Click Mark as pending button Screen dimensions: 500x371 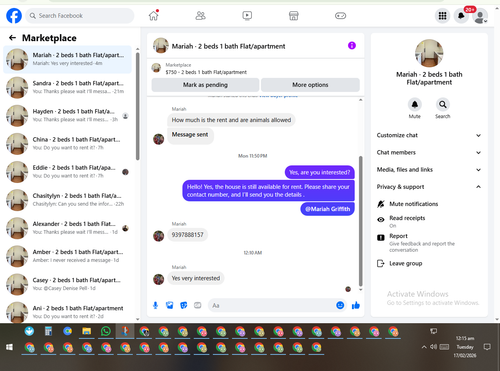click(205, 85)
